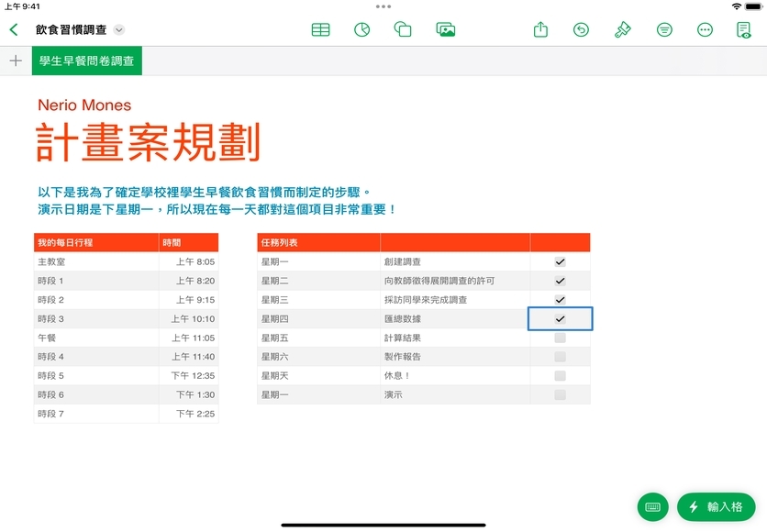767x532 pixels.
Task: Tap the Share icon
Action: pos(540,29)
